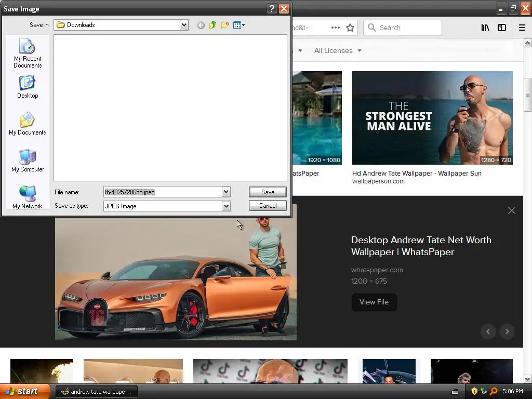Open the security shield tray icon
Image resolution: width=532 pixels, height=399 pixels.
[x=474, y=392]
